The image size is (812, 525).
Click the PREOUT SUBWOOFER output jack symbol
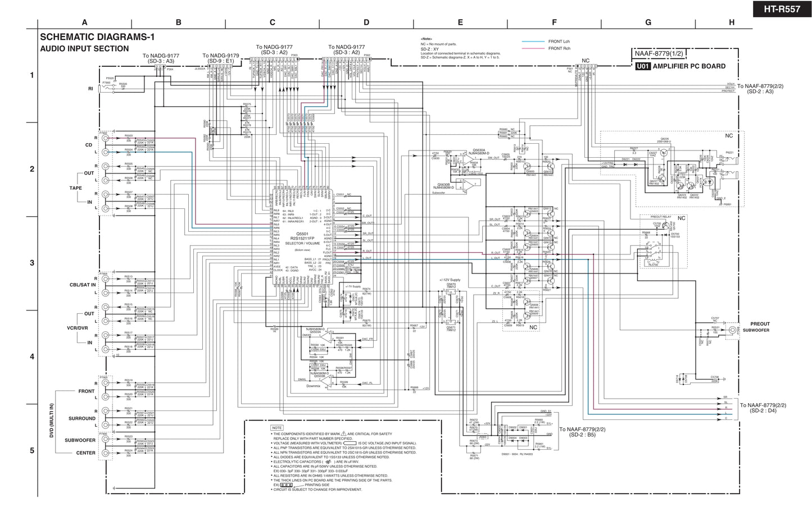(x=733, y=330)
